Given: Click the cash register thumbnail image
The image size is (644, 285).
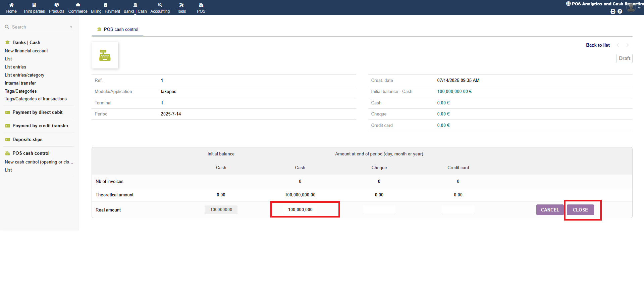Looking at the screenshot, I should (105, 55).
